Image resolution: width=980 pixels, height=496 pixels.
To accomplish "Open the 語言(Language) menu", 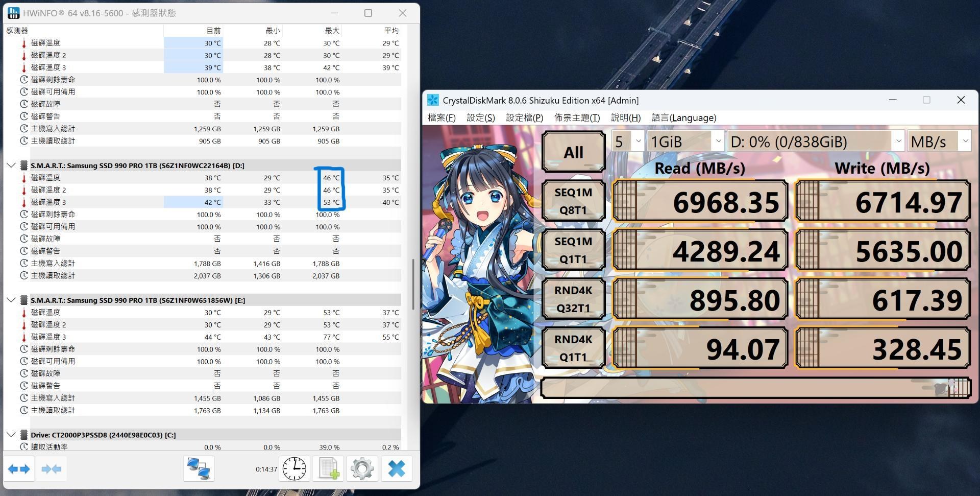I will 684,117.
